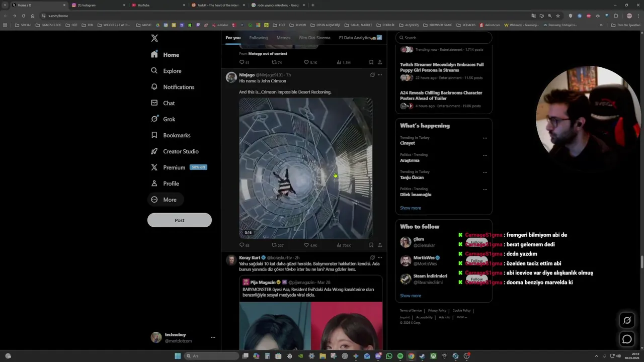View analytics of Ninjago post 704K
Image resolution: width=644 pixels, height=362 pixels.
344,245
